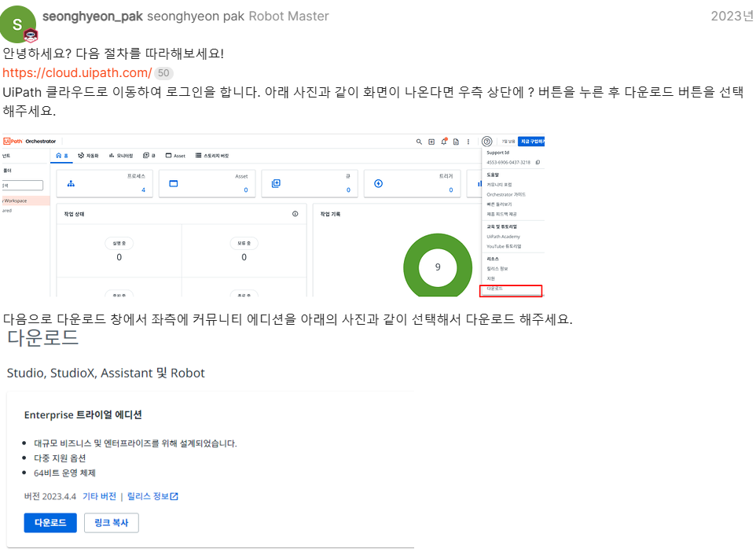Click the circled question-mark help icon
The width and height of the screenshot is (756, 552).
(487, 142)
